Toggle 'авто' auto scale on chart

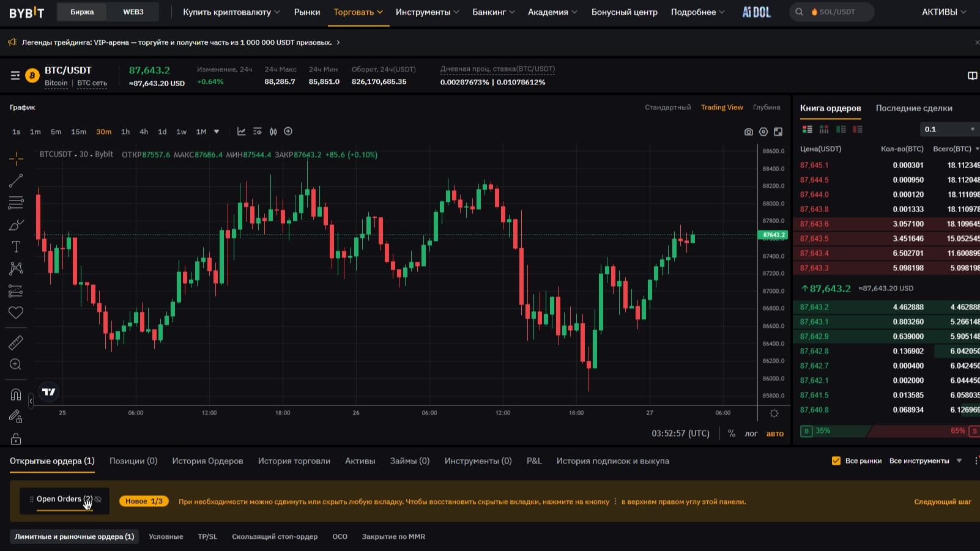click(x=774, y=434)
